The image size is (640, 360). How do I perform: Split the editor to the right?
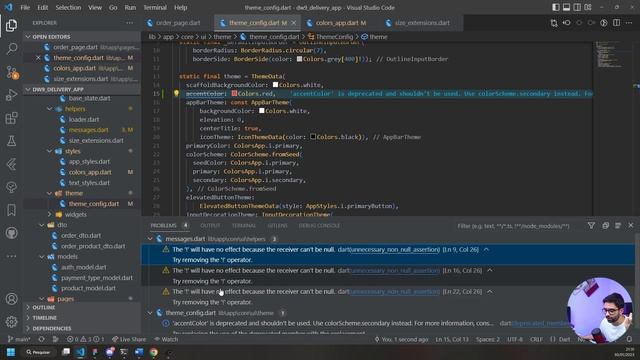click(616, 23)
